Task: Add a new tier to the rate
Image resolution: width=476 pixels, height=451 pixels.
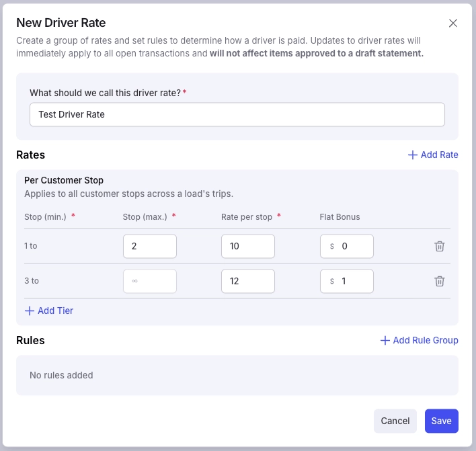Action: click(49, 311)
